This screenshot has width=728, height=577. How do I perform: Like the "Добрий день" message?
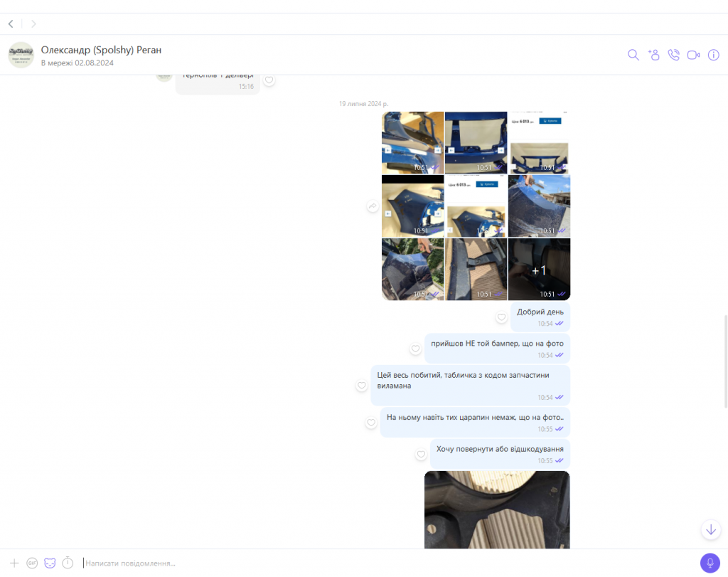[x=501, y=317]
